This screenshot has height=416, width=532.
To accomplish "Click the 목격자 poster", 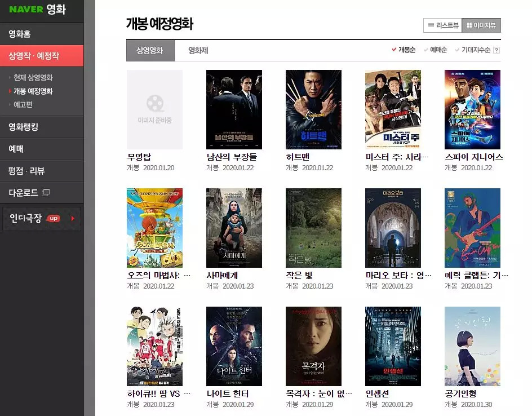I will coord(313,347).
